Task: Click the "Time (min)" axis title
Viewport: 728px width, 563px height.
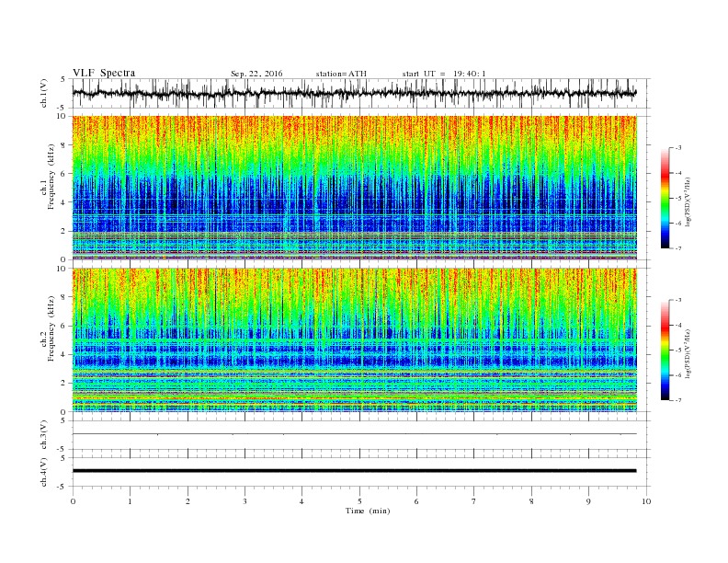Action: coord(368,511)
